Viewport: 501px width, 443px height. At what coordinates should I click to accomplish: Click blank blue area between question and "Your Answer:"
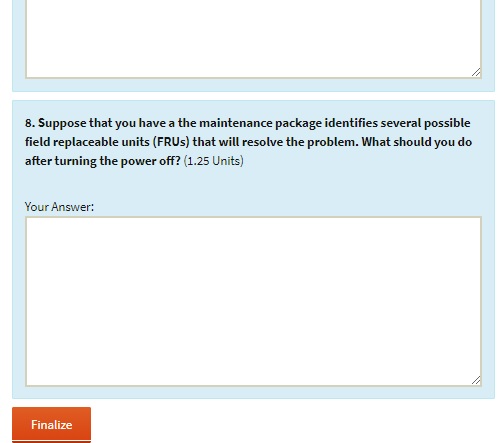253,184
